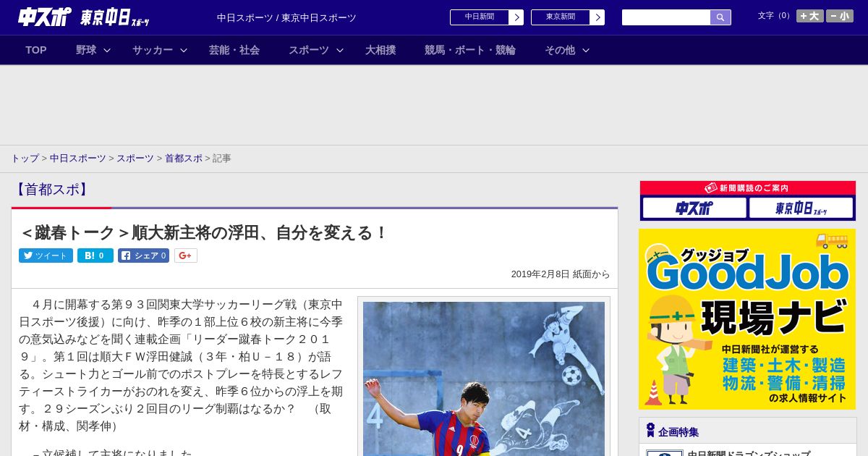Open GoodJob 現場ナビ advertisement banner
Image resolution: width=868 pixels, height=456 pixels.
point(747,319)
